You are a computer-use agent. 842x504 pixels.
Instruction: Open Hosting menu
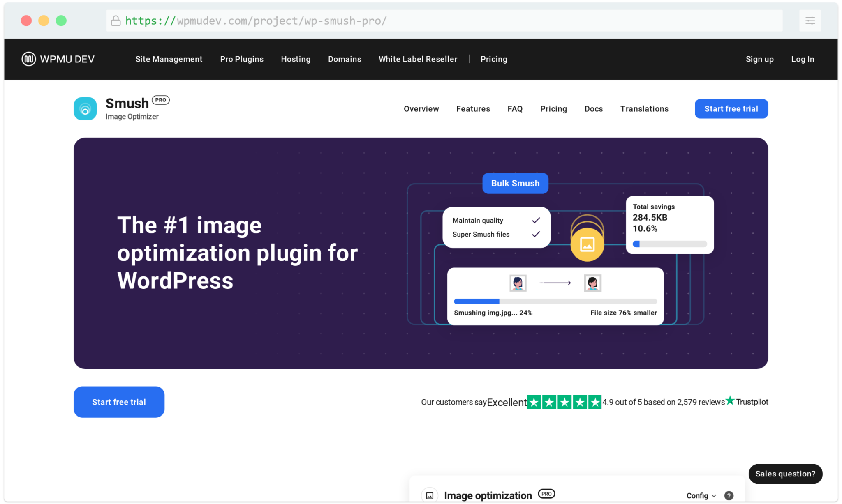point(296,59)
